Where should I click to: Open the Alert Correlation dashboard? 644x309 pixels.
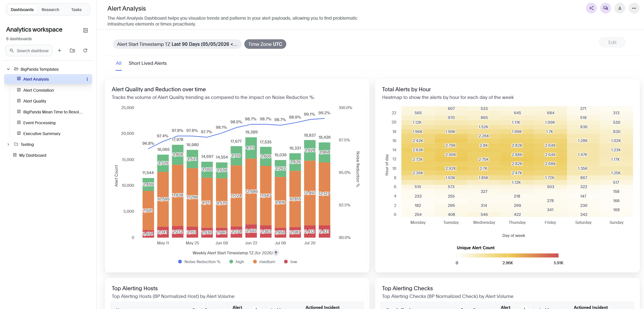[x=38, y=90]
